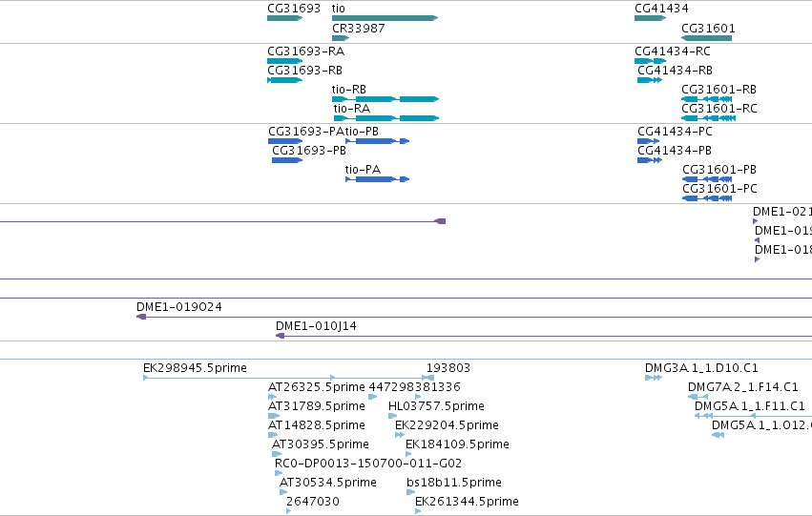812x516 pixels.
Task: Select the AT30395.5prime EST
Action: coord(277,454)
